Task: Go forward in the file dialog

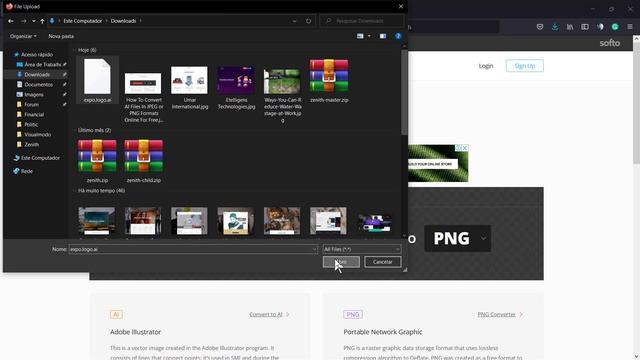Action: pyautogui.click(x=23, y=21)
